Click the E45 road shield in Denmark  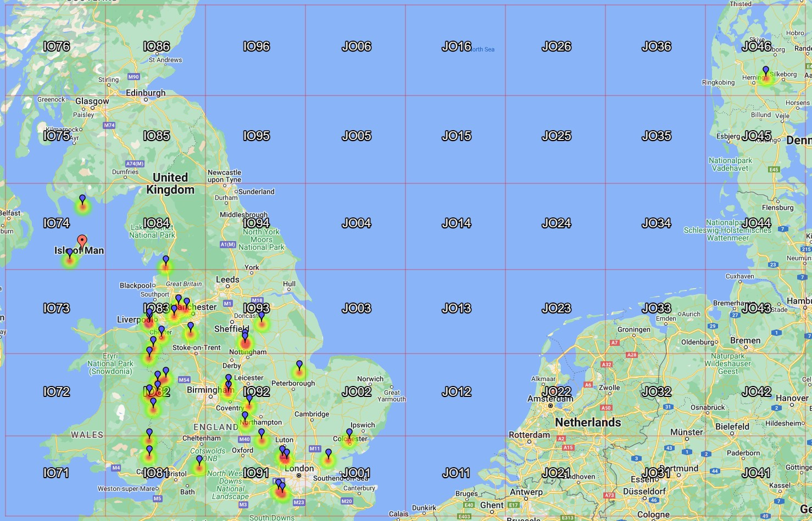774,170
